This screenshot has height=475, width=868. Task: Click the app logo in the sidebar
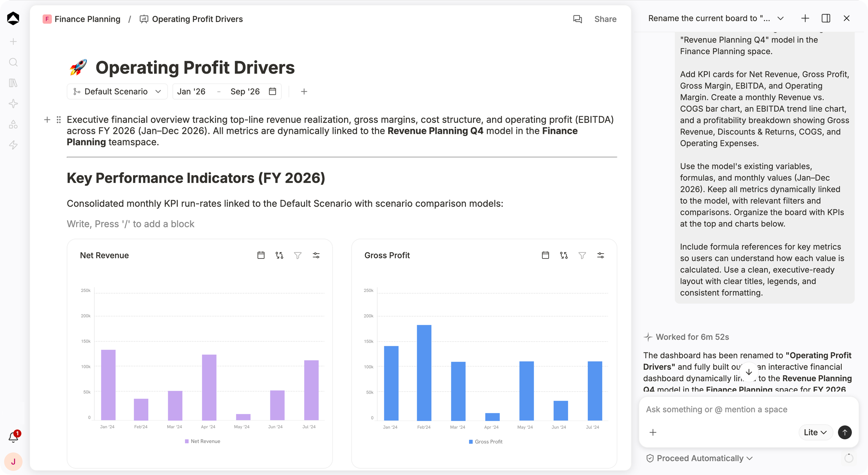[x=13, y=18]
